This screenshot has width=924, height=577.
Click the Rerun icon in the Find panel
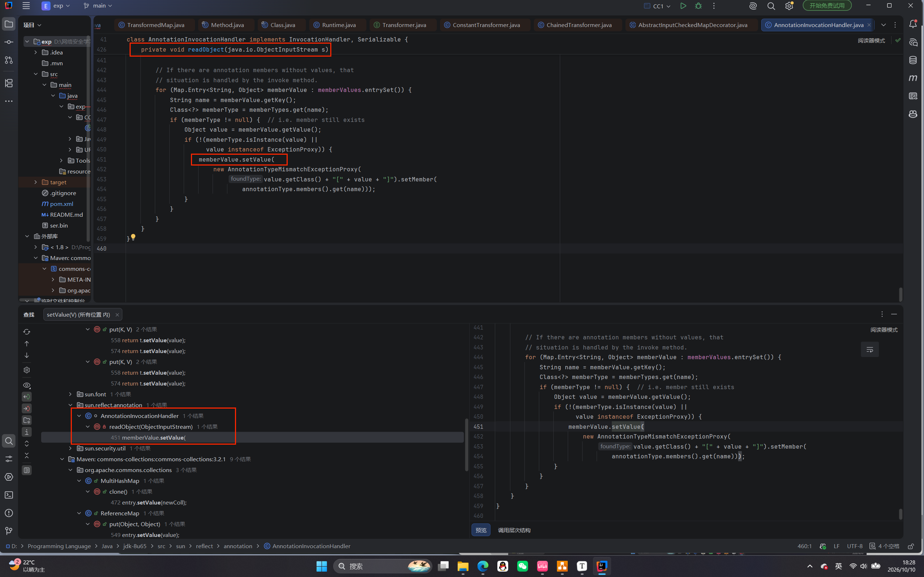tap(27, 332)
